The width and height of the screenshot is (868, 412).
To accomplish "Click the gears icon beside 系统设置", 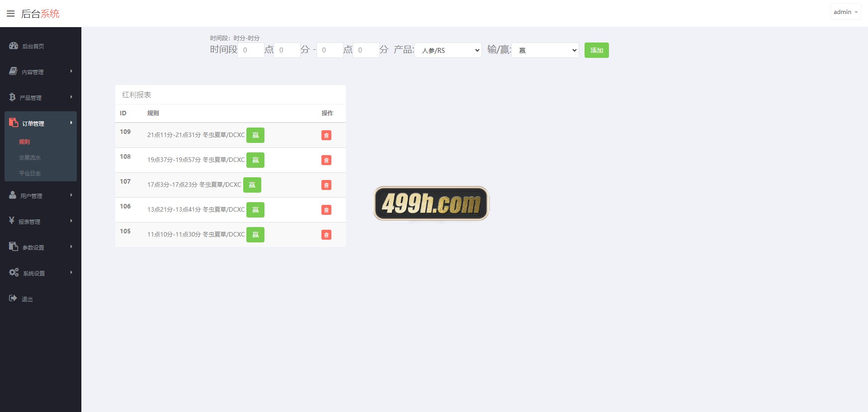I will [14, 272].
